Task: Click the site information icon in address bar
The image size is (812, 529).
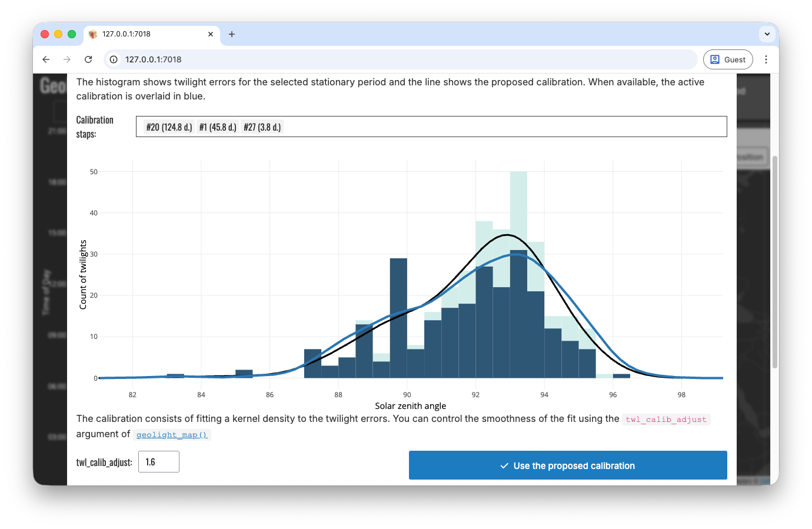Action: pos(114,59)
